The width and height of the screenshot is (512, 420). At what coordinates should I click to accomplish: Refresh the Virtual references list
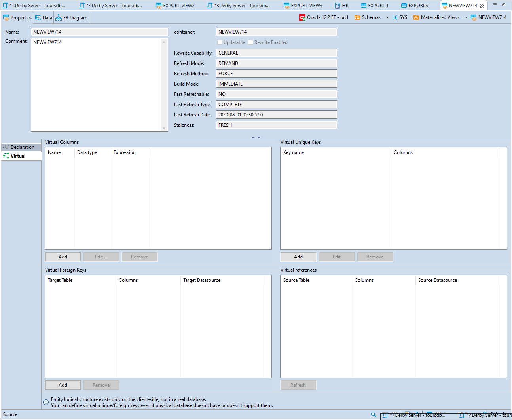[298, 385]
